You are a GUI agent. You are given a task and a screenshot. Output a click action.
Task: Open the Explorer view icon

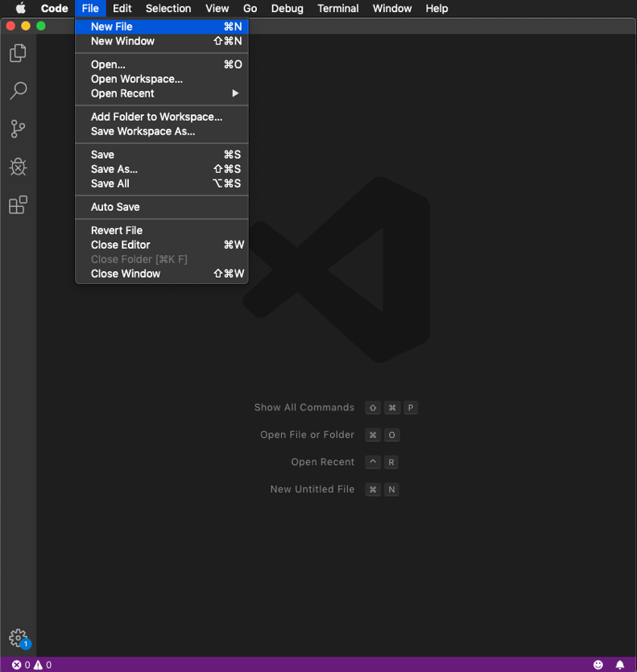click(x=18, y=53)
